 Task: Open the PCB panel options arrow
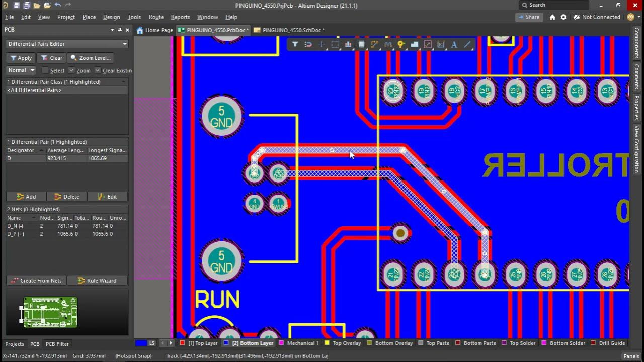112,30
